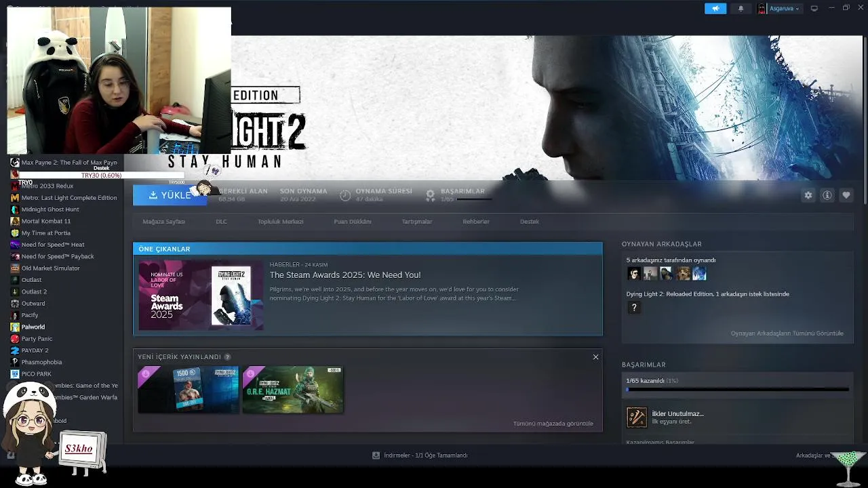
Task: Click the Oynama Süresi clock icon
Action: [345, 195]
